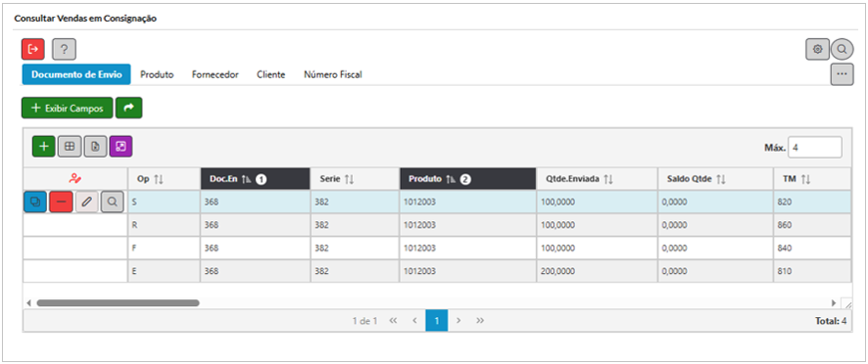This screenshot has width=868, height=364.
Task: Expand the Exibir Campos field list
Action: [x=67, y=108]
